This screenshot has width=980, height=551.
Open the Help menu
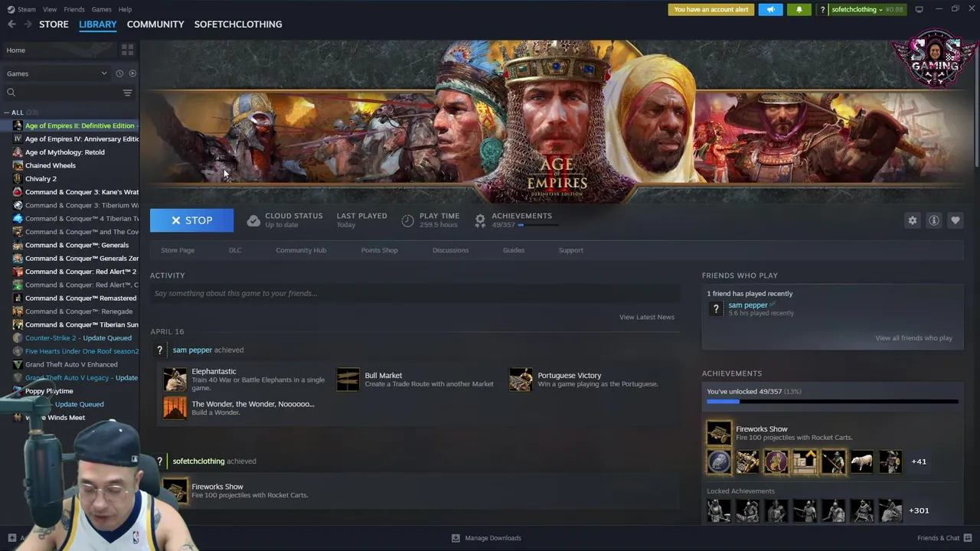click(125, 9)
